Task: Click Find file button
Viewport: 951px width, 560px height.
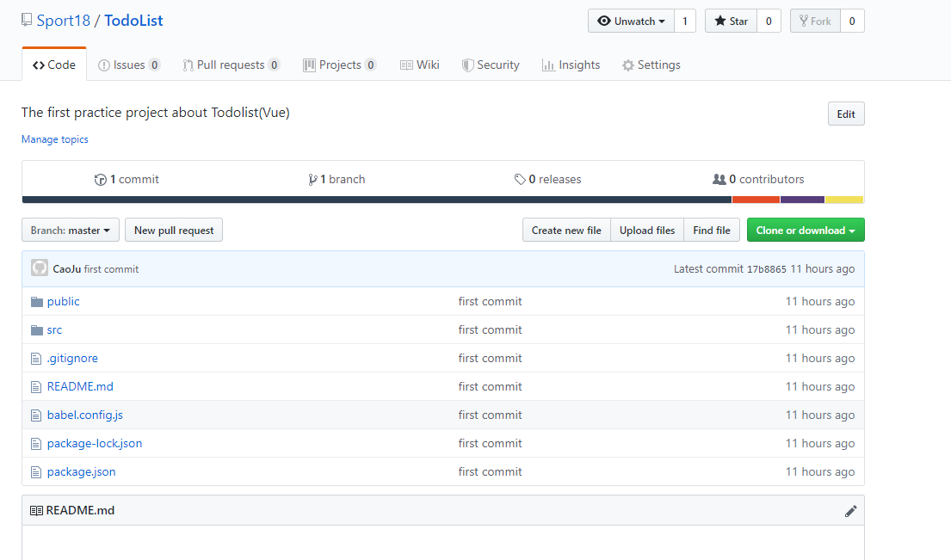Action: pos(712,231)
